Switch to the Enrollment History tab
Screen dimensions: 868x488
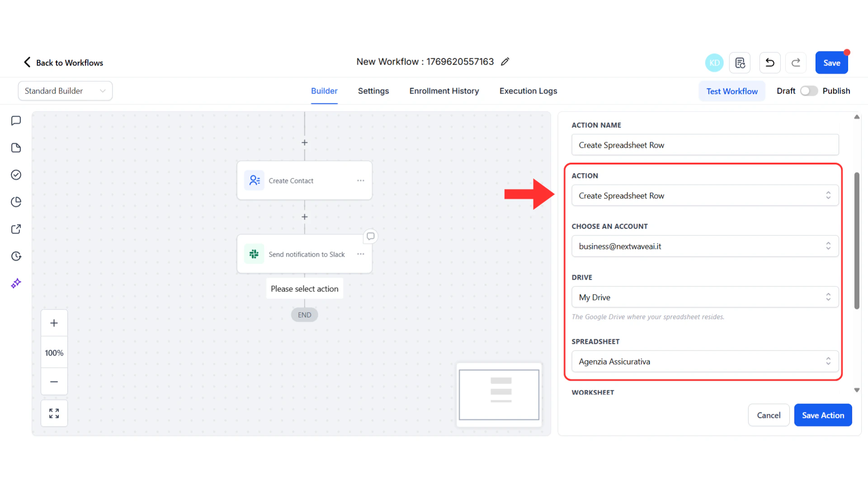[444, 91]
